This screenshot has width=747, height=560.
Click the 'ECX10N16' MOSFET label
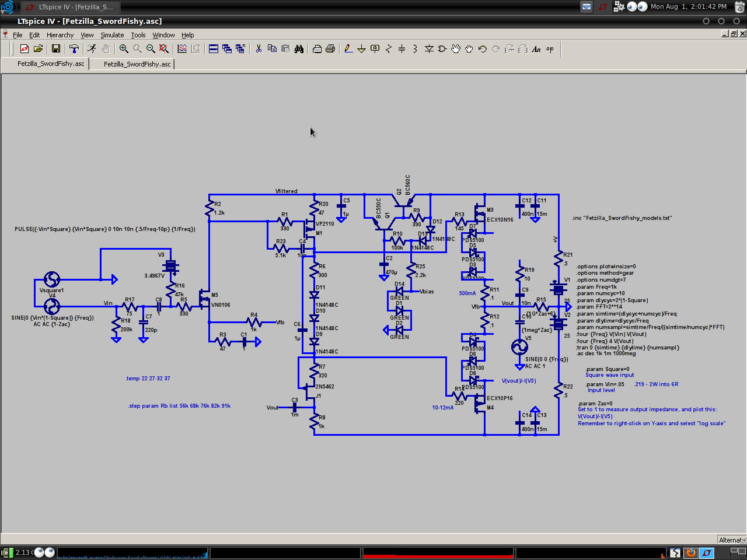click(x=500, y=220)
